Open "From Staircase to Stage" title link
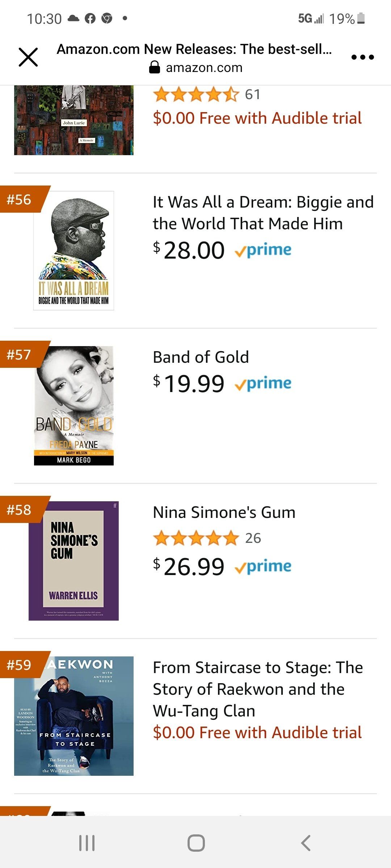Image resolution: width=391 pixels, height=868 pixels. click(x=257, y=689)
